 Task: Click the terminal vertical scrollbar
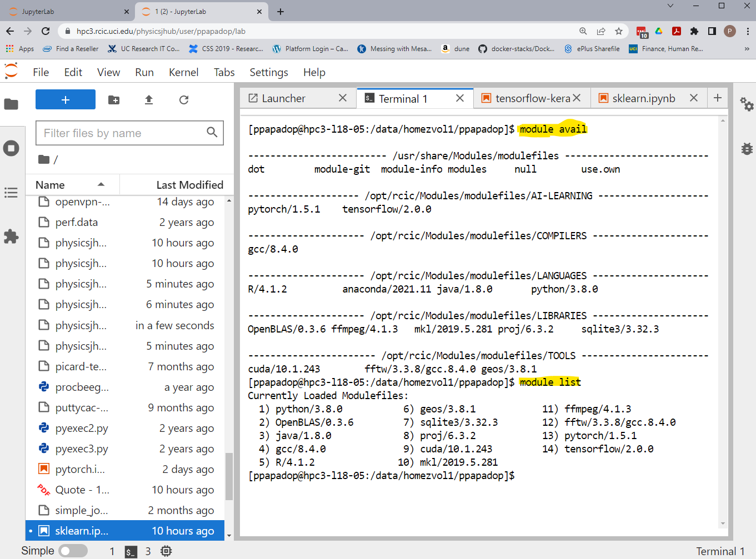pyautogui.click(x=723, y=322)
